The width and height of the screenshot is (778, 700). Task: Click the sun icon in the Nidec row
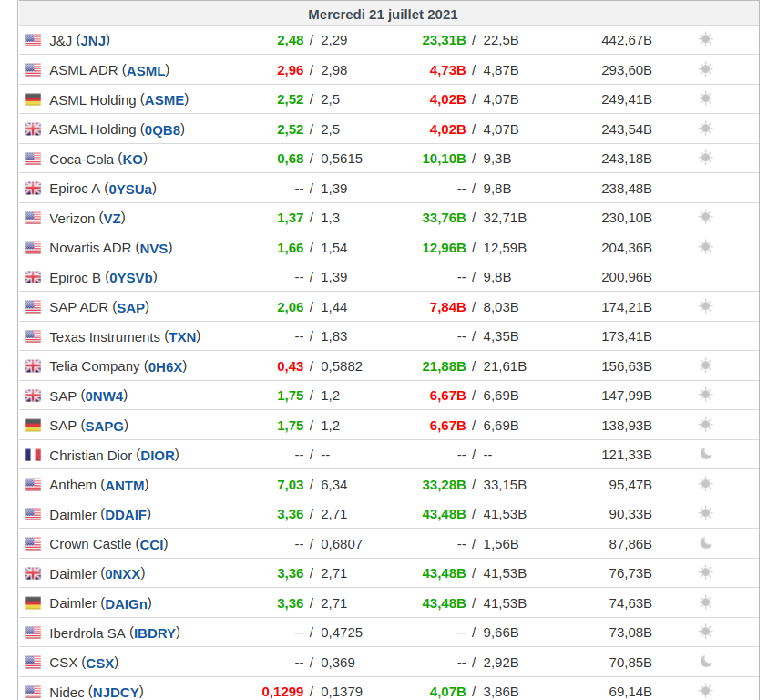tap(705, 691)
